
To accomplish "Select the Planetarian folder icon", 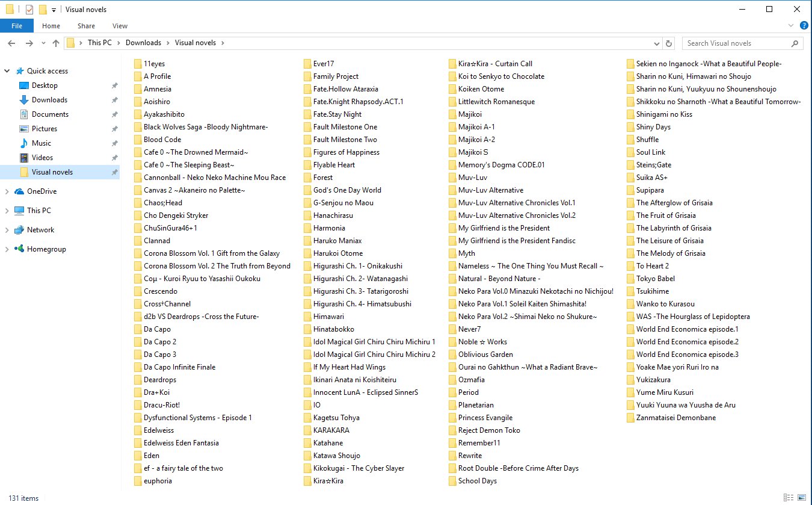I will click(452, 405).
